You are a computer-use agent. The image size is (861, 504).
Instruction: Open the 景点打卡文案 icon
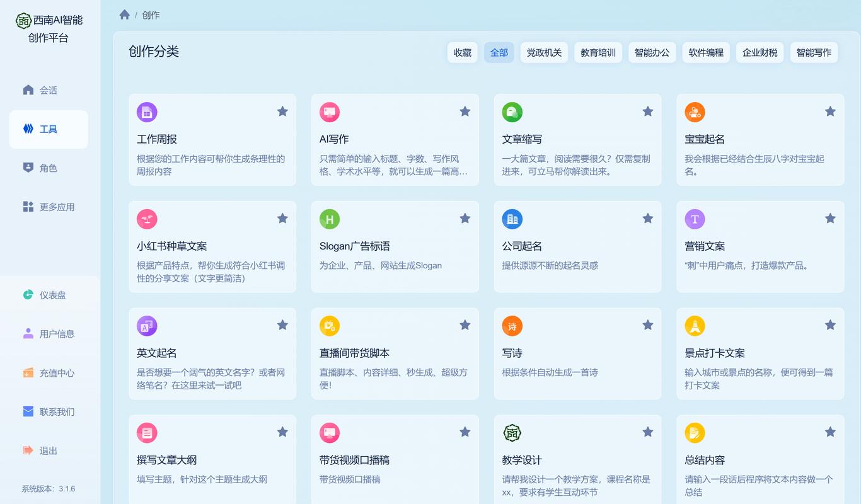point(695,326)
